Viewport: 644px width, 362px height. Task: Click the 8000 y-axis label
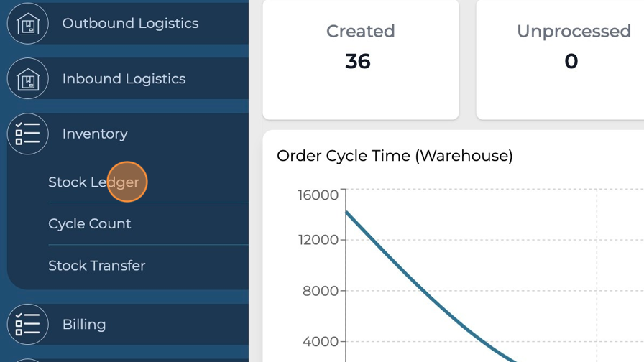pyautogui.click(x=321, y=291)
